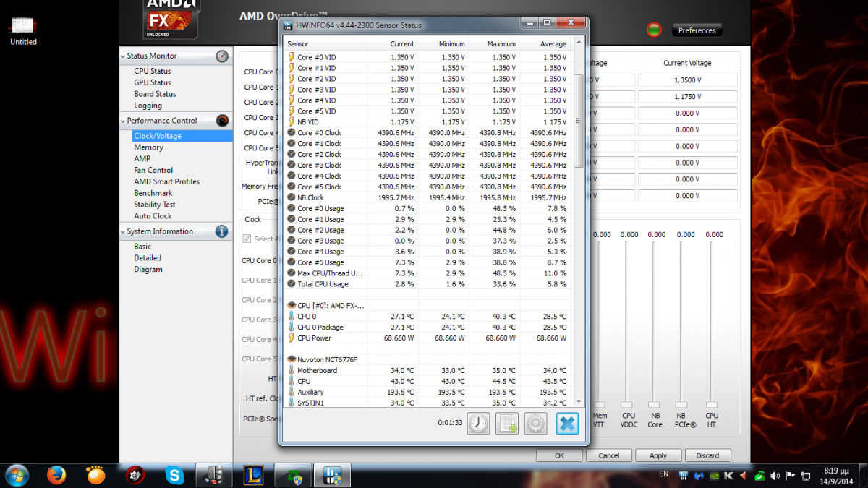Select the Motherboard temperature row
The image size is (868, 488).
(x=427, y=370)
